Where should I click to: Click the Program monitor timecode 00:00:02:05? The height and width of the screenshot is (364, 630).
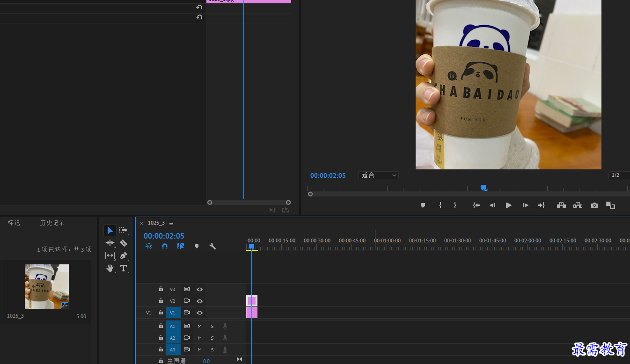click(x=328, y=175)
